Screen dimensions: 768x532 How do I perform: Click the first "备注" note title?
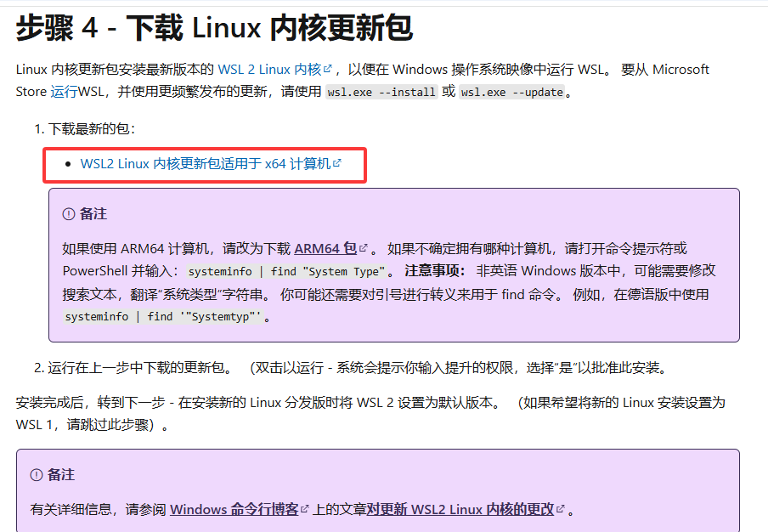pos(93,214)
